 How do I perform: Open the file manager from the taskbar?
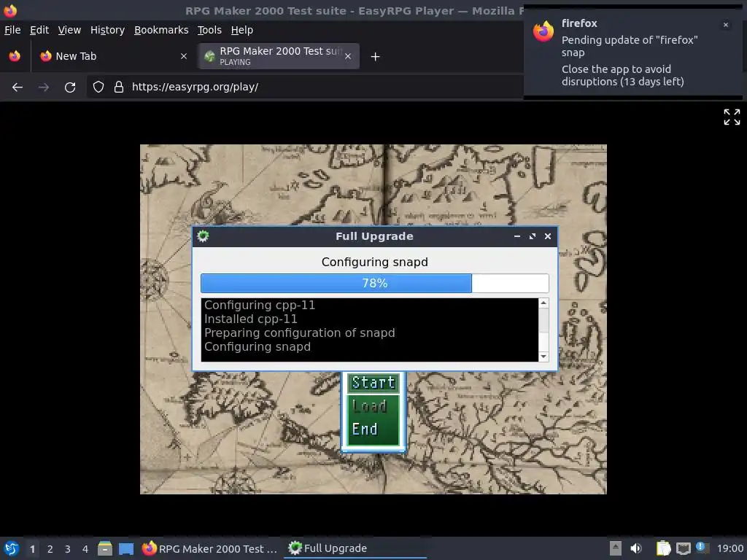coord(105,548)
